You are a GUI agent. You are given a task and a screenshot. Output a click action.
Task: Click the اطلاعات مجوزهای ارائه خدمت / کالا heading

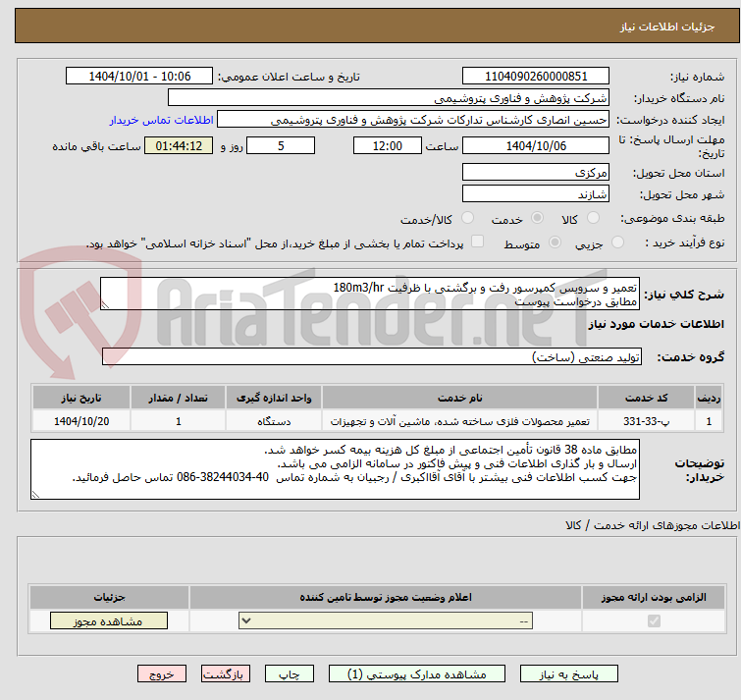tap(653, 525)
